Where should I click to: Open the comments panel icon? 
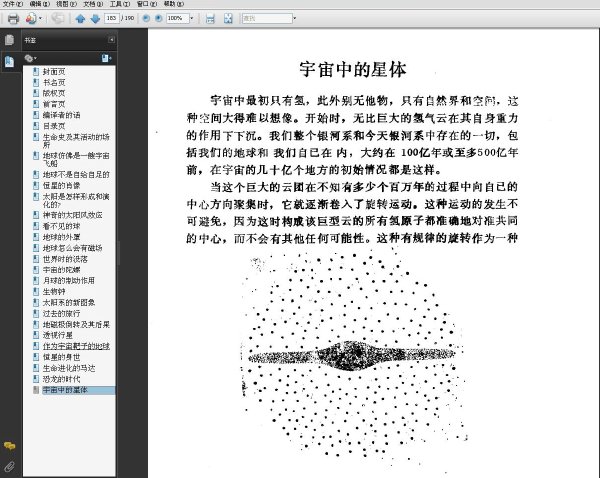10,446
